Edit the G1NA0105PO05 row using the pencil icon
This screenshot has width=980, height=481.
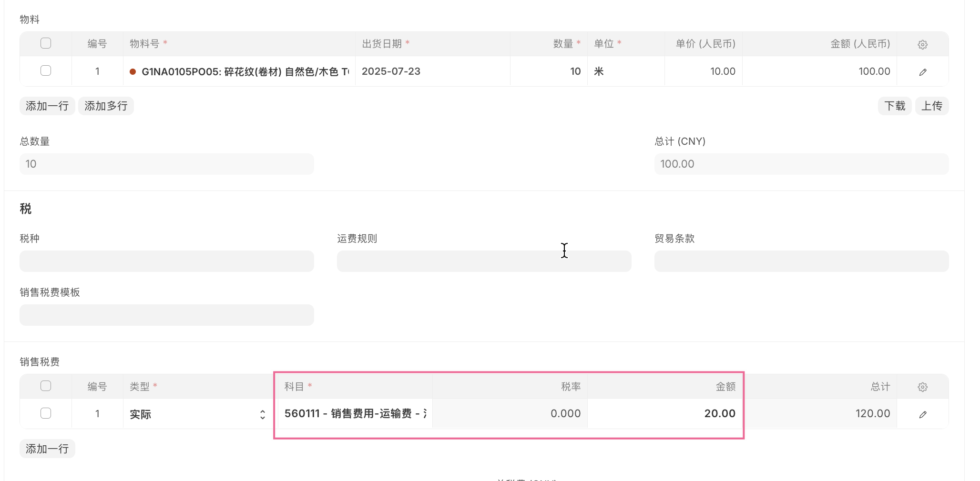point(923,71)
